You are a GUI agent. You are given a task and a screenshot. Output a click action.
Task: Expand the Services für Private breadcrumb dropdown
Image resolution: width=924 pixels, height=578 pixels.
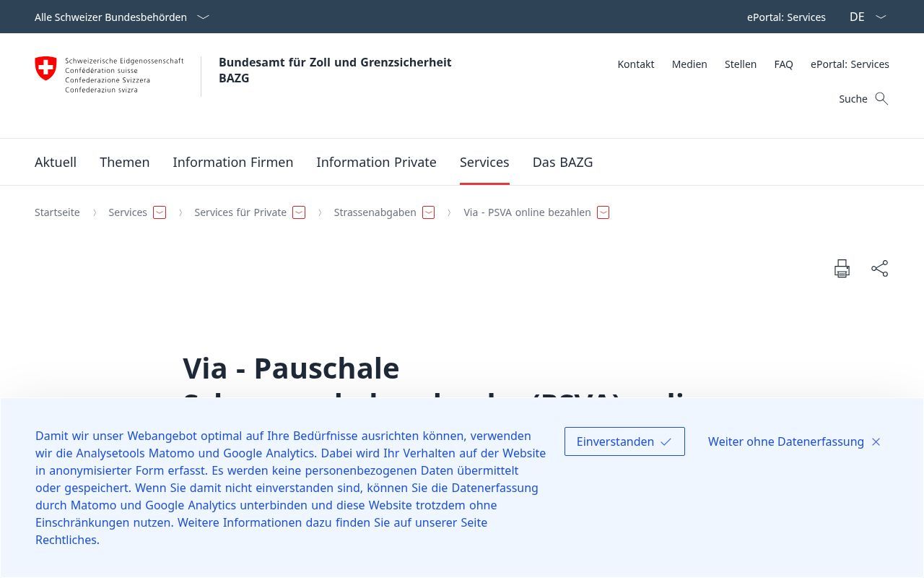[299, 212]
